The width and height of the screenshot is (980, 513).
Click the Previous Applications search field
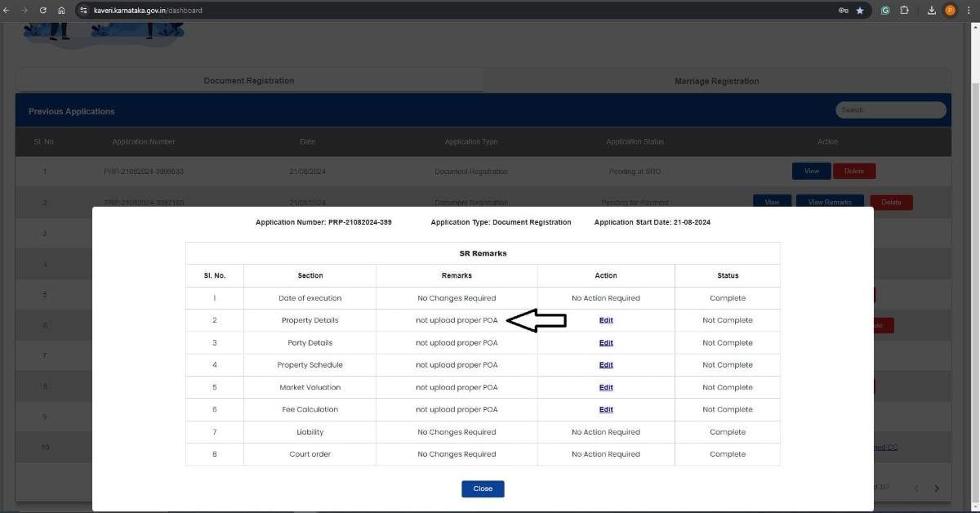pyautogui.click(x=890, y=109)
